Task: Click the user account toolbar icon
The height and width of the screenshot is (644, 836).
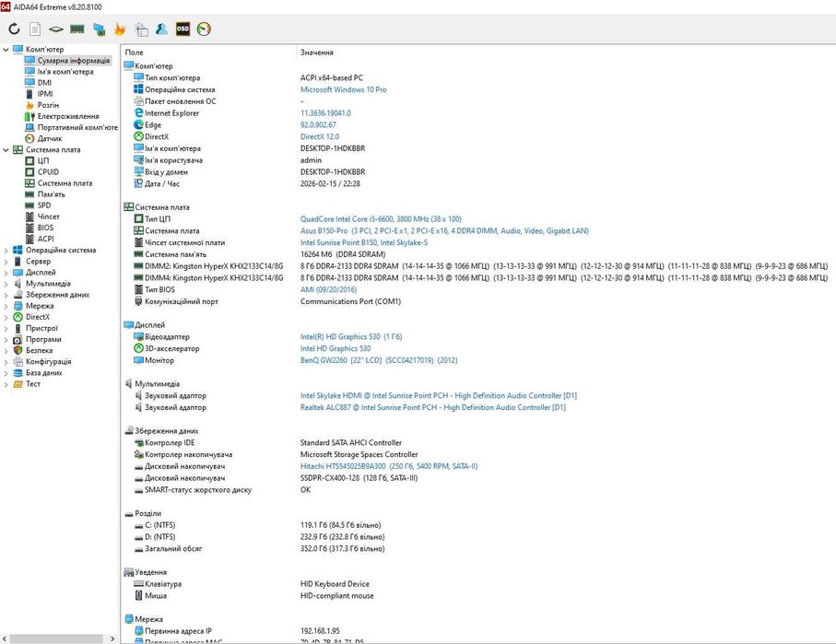Action: click(161, 29)
